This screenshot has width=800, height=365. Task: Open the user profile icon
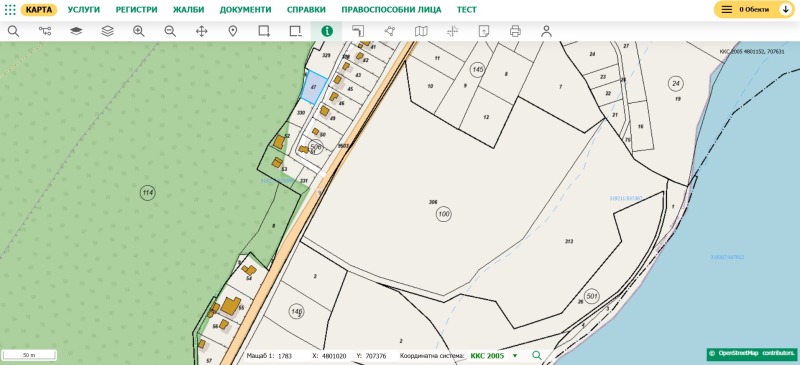tap(546, 31)
